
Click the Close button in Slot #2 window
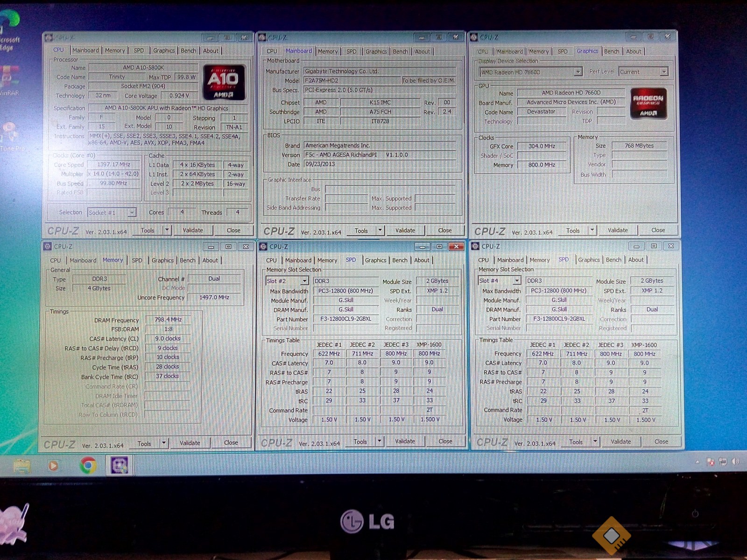tap(445, 441)
